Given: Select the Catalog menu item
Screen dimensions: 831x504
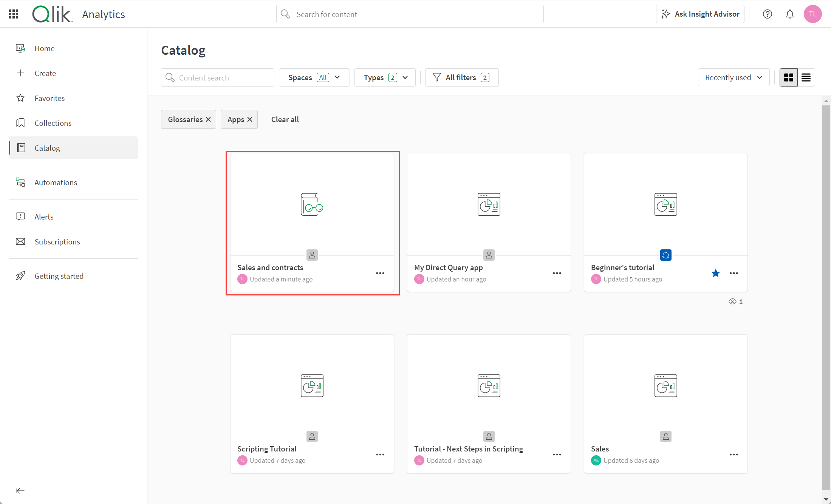Looking at the screenshot, I should tap(46, 148).
